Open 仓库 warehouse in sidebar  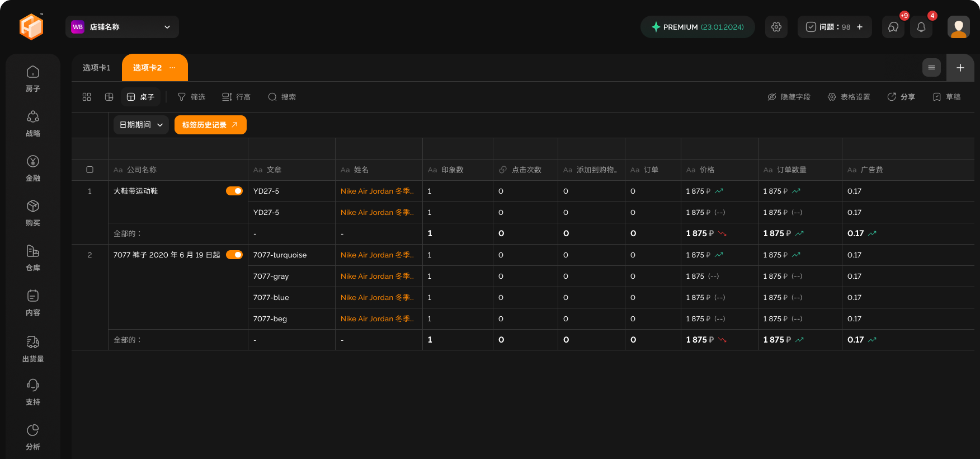pyautogui.click(x=33, y=257)
